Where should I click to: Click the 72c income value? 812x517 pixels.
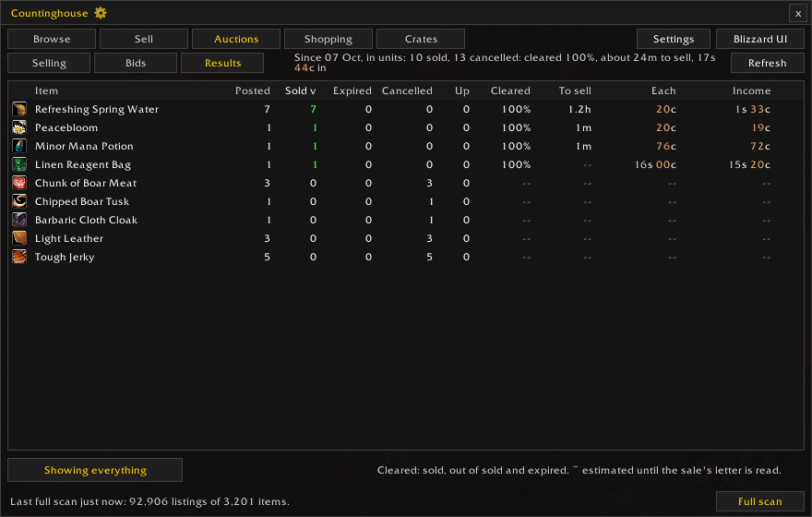pyautogui.click(x=760, y=146)
